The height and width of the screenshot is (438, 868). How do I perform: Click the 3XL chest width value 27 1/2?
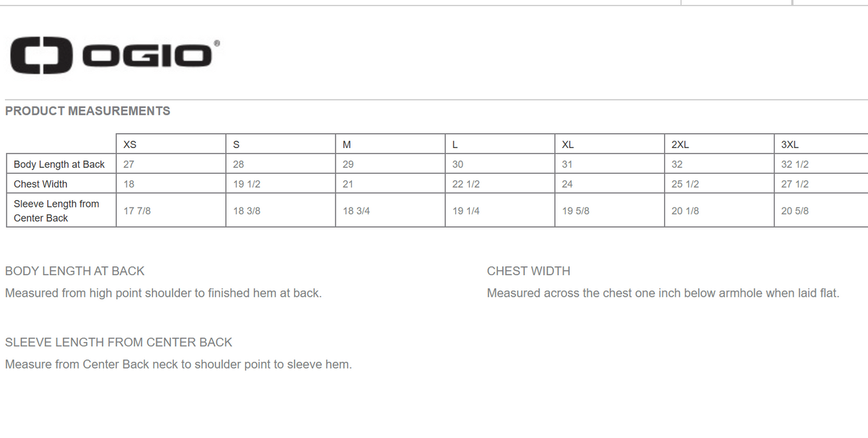tap(795, 184)
